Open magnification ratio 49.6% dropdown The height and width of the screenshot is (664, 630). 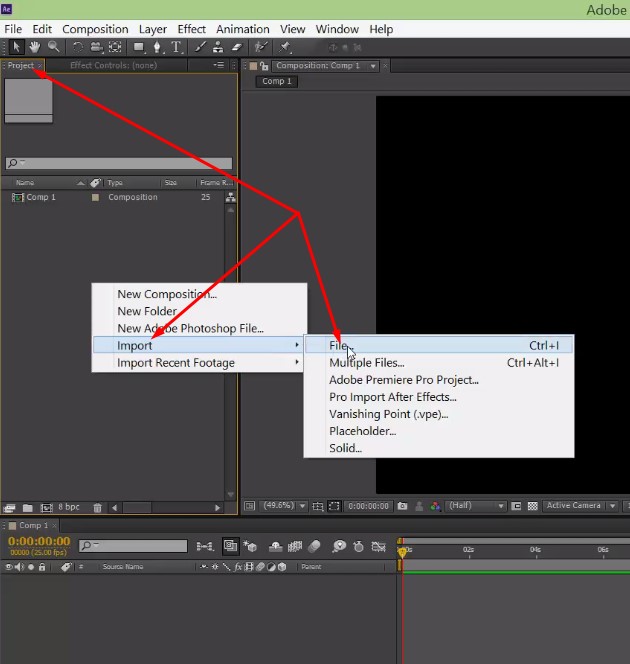[283, 506]
